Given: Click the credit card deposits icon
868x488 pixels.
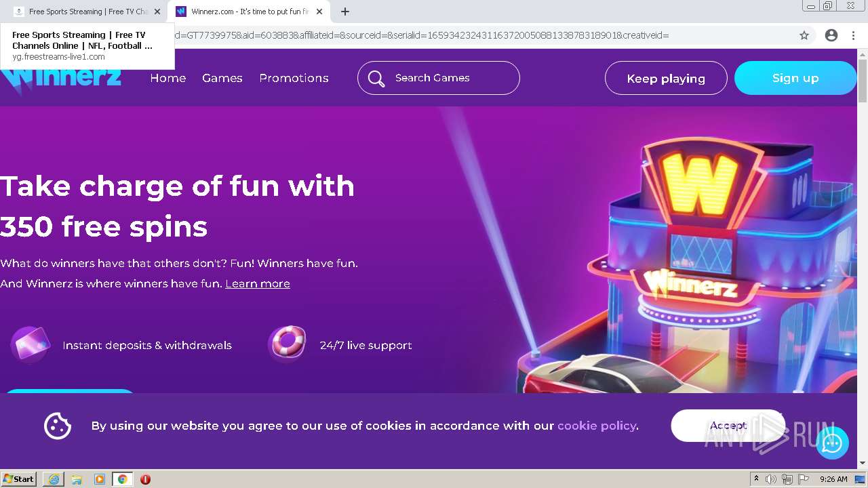Looking at the screenshot, I should (31, 345).
